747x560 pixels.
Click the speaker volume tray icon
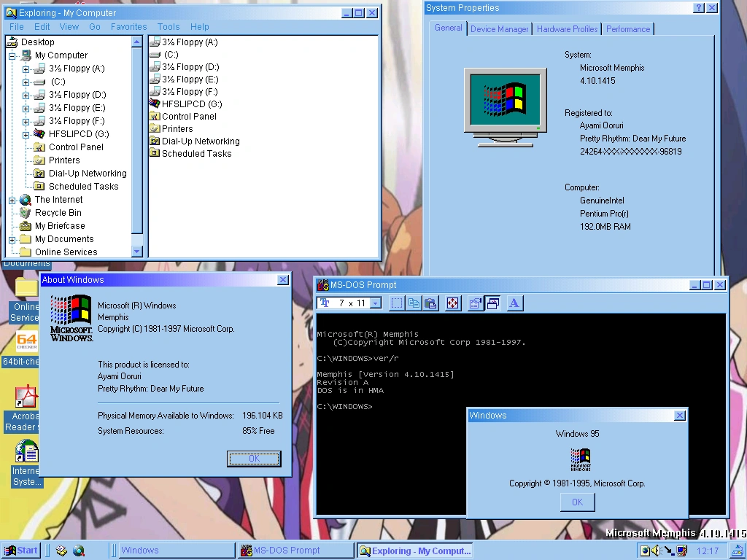pyautogui.click(x=657, y=551)
